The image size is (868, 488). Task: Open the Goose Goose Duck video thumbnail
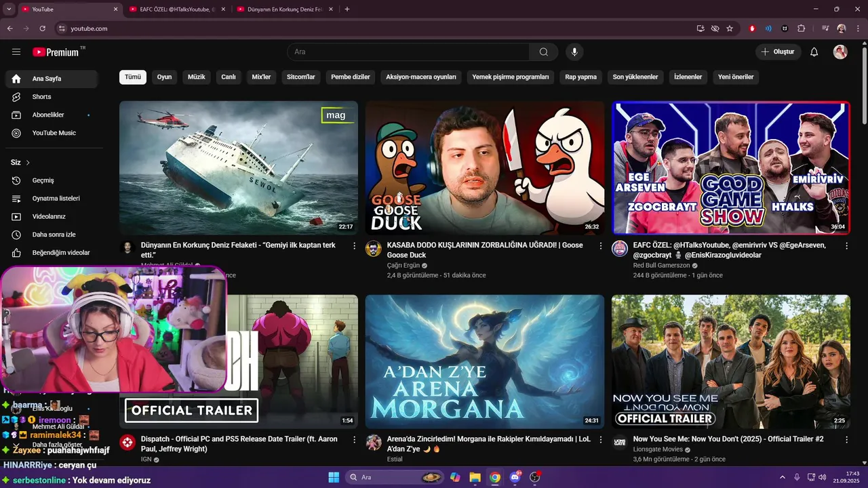[x=485, y=168]
